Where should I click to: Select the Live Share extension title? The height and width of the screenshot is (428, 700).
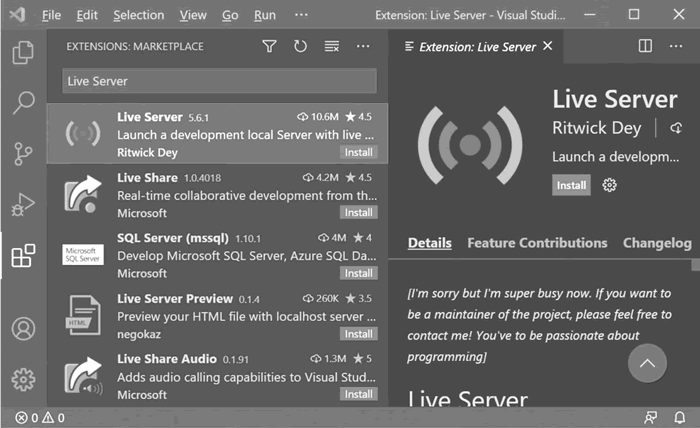pos(147,178)
